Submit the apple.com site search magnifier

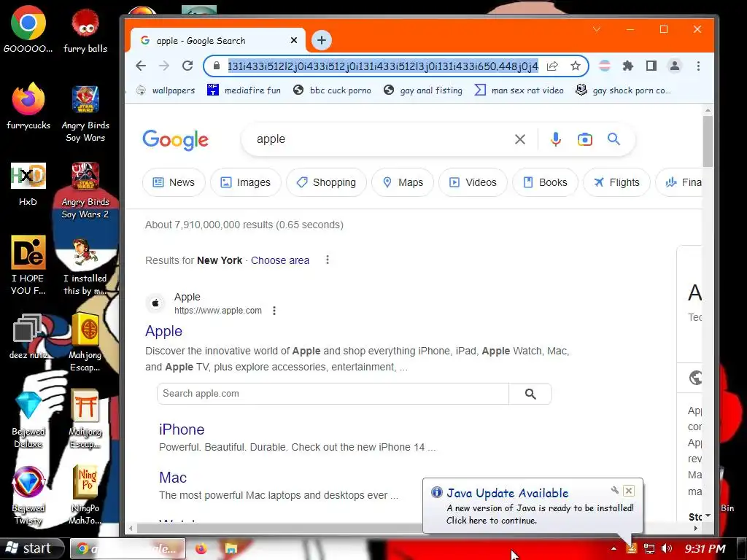530,394
